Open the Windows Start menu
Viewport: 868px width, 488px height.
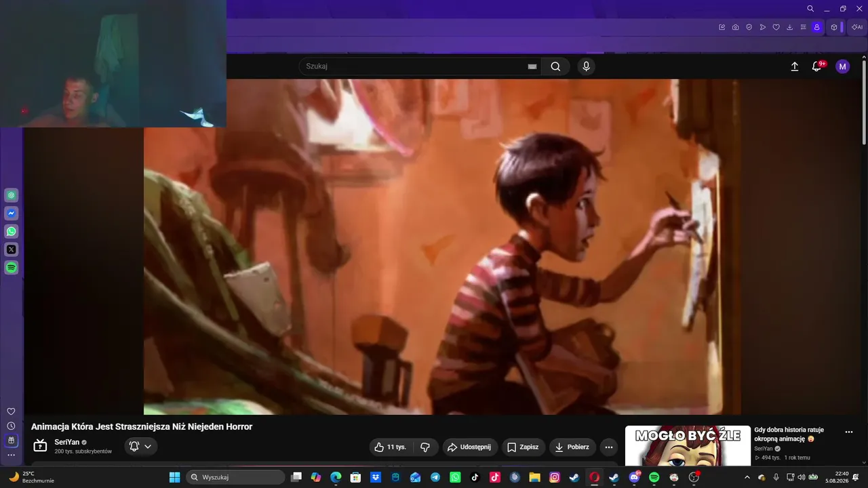coord(174,477)
